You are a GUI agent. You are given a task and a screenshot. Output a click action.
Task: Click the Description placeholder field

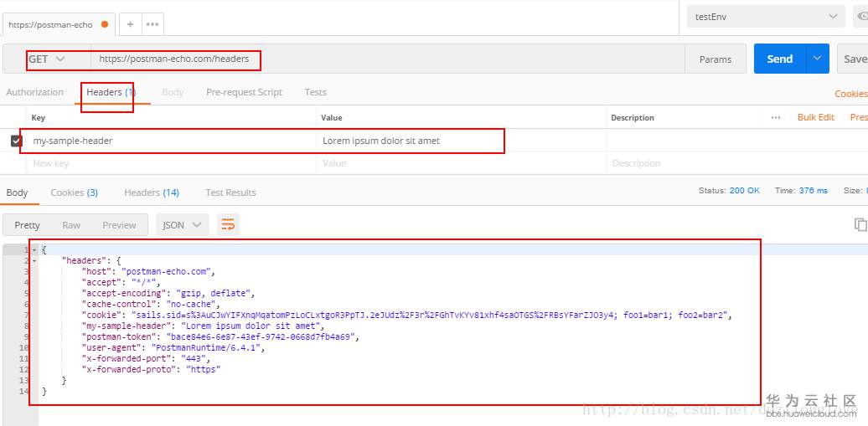tap(736, 163)
